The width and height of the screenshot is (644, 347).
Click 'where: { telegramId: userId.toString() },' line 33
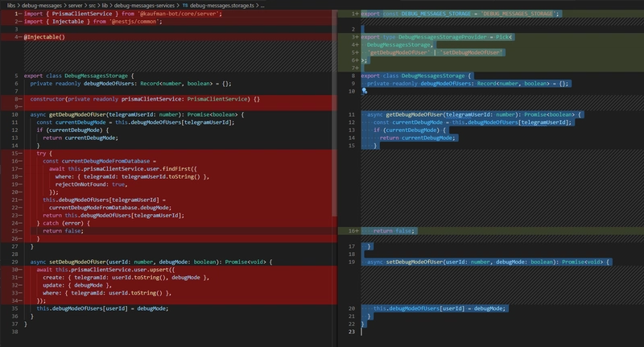click(x=107, y=293)
